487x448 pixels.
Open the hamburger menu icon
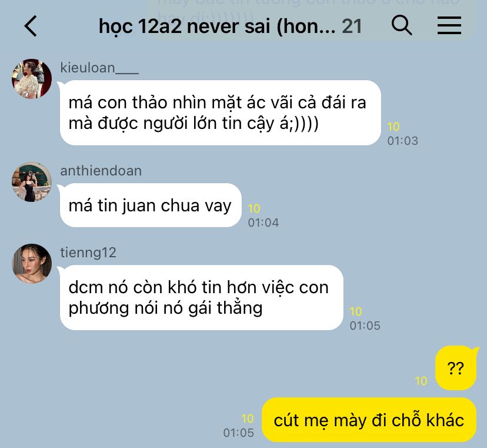point(449,25)
